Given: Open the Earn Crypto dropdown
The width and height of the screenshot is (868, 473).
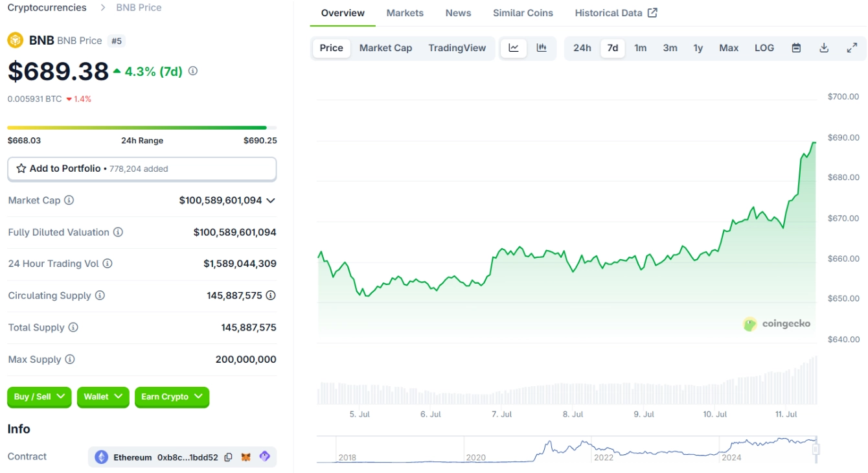Looking at the screenshot, I should click(172, 397).
